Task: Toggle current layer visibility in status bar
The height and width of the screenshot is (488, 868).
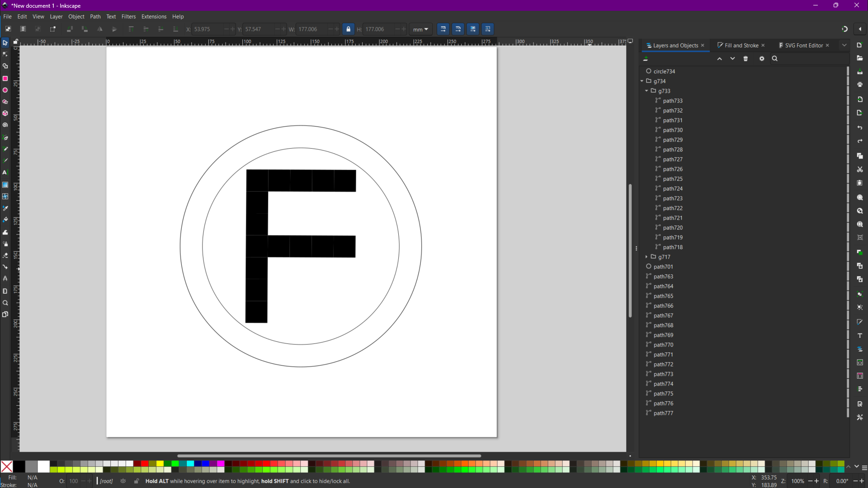Action: click(x=123, y=481)
